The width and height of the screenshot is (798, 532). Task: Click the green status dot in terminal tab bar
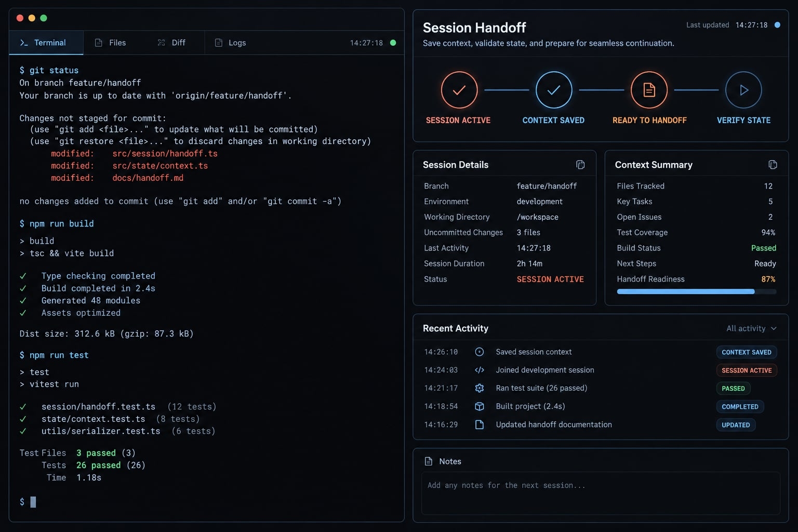(x=393, y=43)
